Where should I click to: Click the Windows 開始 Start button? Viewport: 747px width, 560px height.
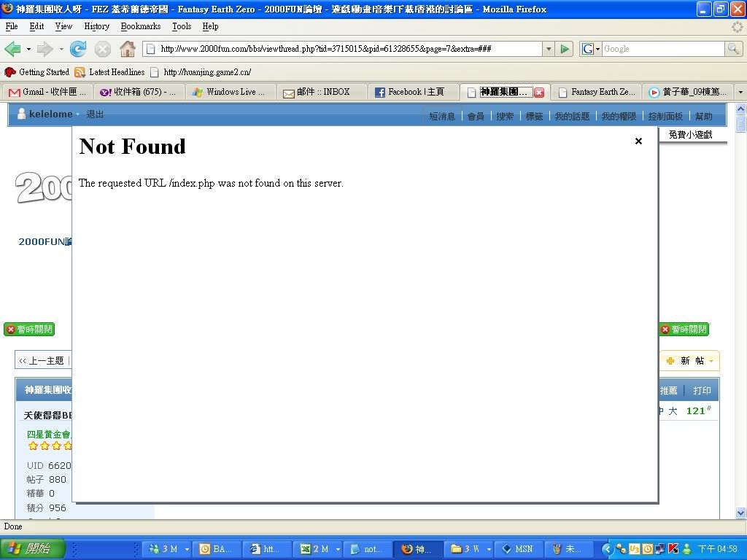pyautogui.click(x=33, y=549)
